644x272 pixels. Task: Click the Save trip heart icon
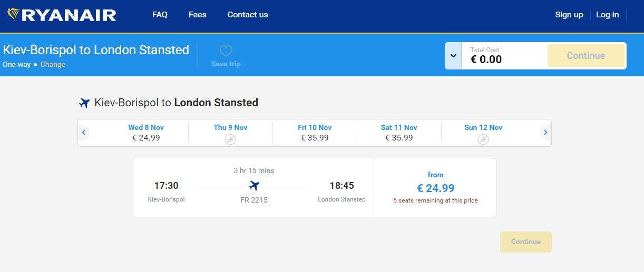click(226, 51)
